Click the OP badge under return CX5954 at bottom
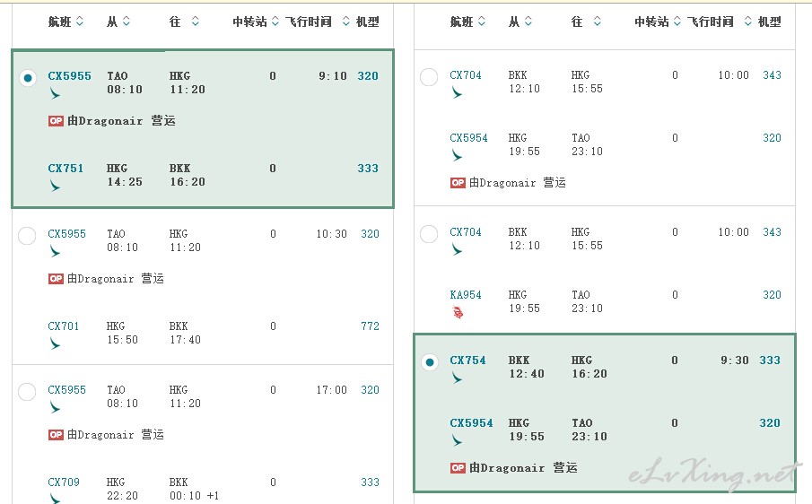Viewport: 812px width, 504px height. [458, 468]
